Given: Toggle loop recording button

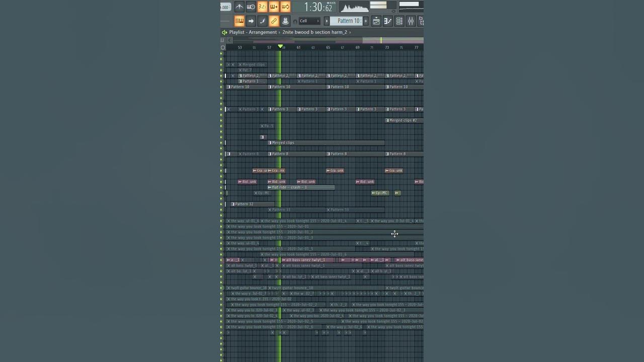Looking at the screenshot, I should 285,7.
